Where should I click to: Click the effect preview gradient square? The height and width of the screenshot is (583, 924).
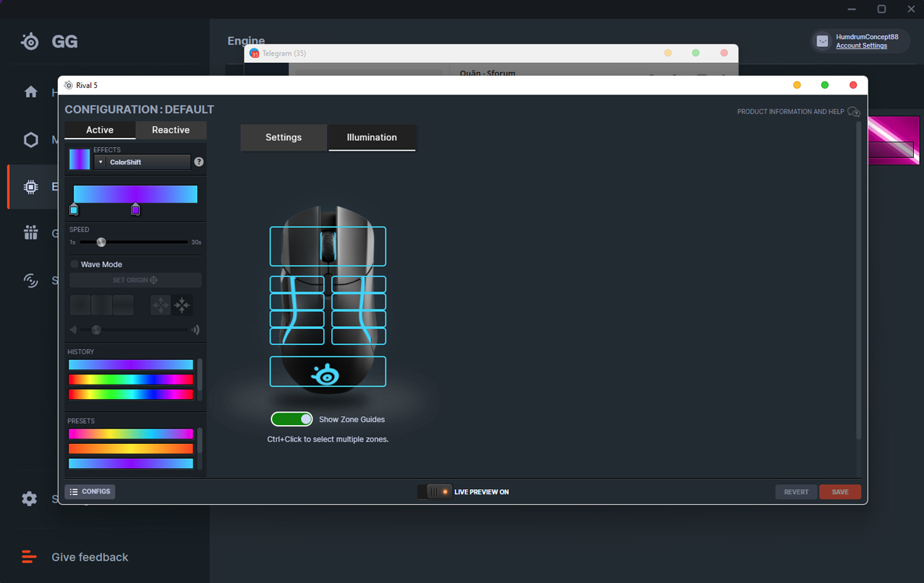point(79,159)
